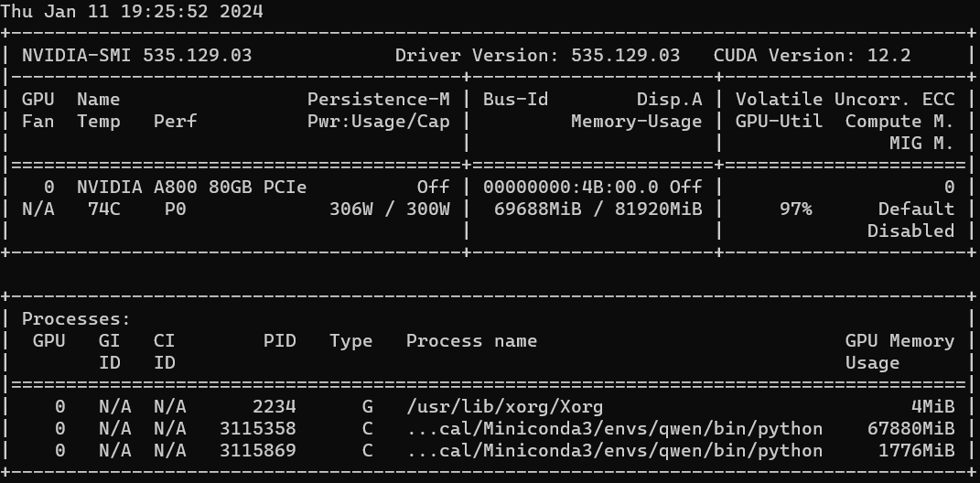Click the 306W / 300W power reading
The width and height of the screenshot is (980, 483).
coord(389,209)
